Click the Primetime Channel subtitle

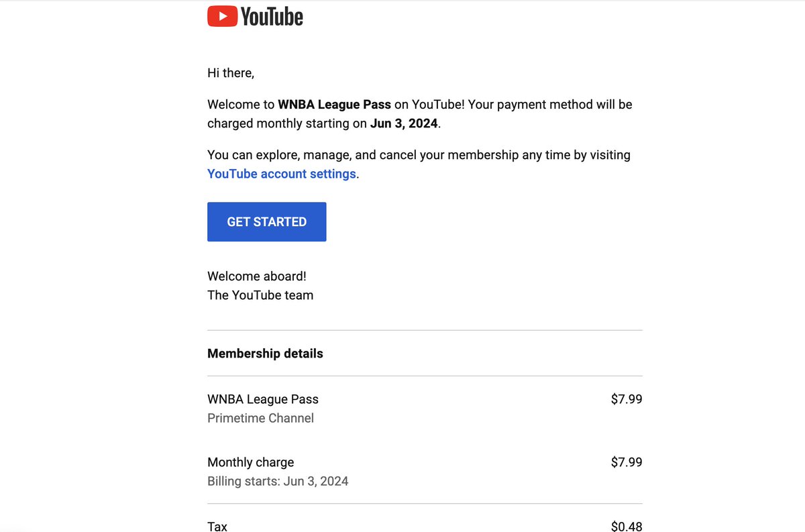point(260,418)
